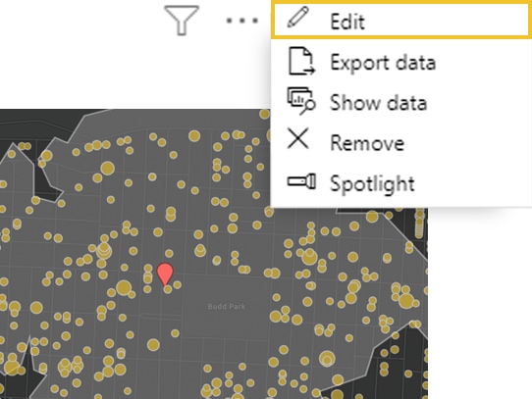
Task: Pick the Remove menu option
Action: [367, 143]
